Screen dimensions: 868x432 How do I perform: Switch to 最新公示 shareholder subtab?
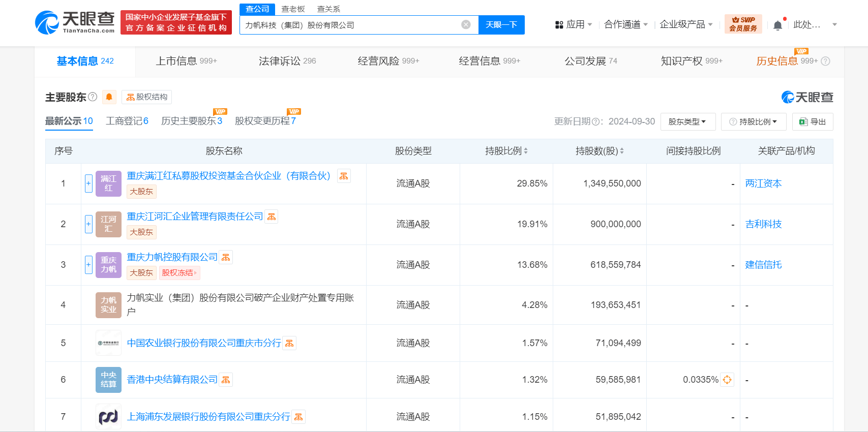click(x=69, y=121)
